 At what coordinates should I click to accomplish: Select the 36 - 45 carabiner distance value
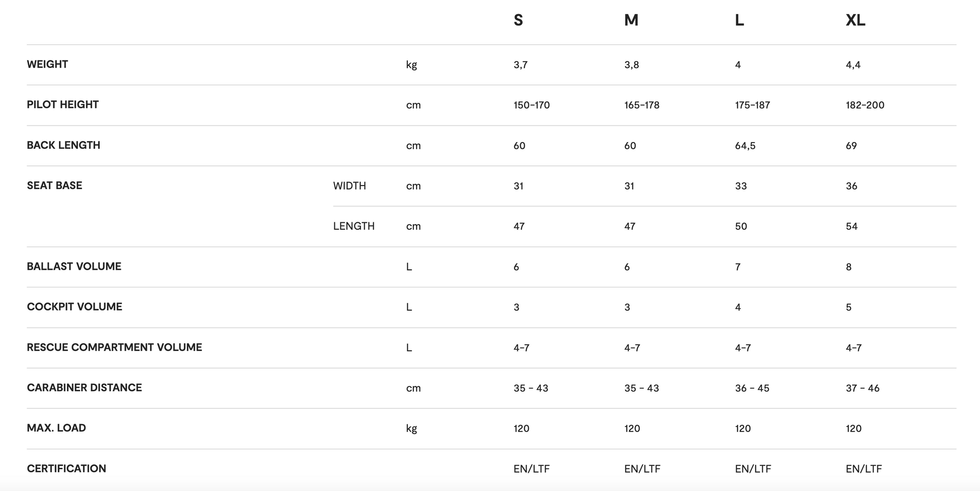coord(752,388)
